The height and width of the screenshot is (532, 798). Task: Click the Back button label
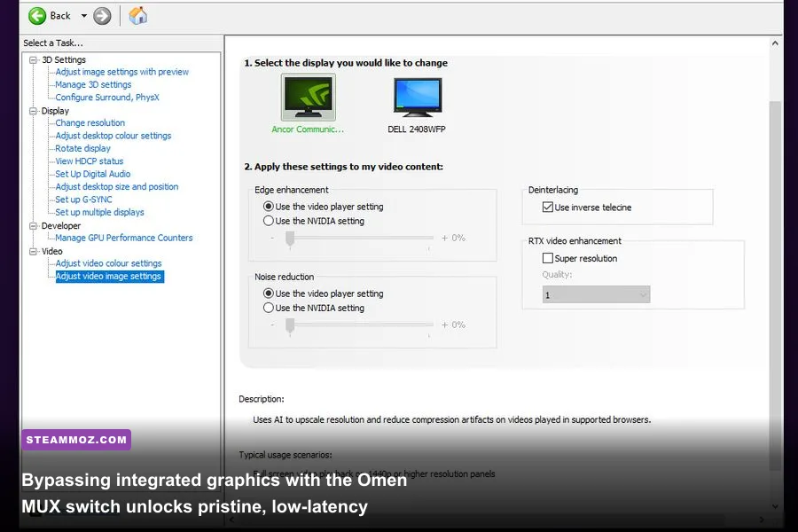pyautogui.click(x=60, y=16)
